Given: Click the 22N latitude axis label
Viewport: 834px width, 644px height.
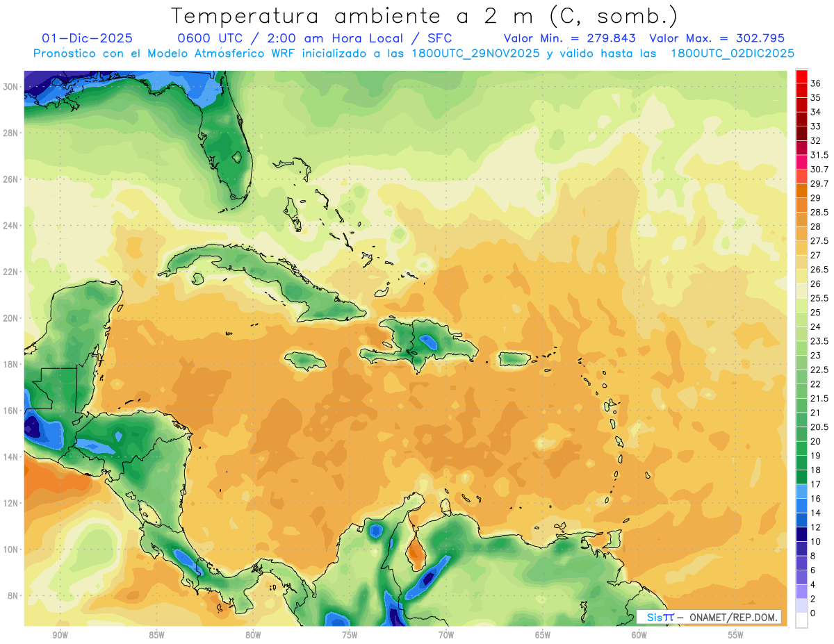Looking at the screenshot, I should (10, 272).
